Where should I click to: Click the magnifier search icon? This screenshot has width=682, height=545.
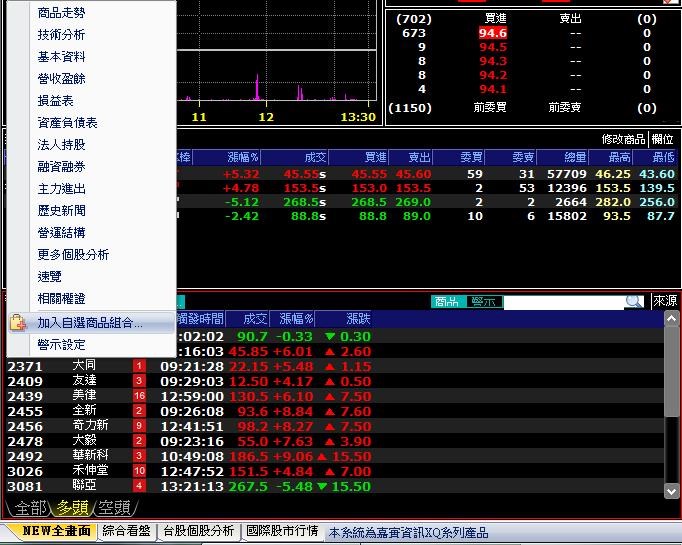634,301
